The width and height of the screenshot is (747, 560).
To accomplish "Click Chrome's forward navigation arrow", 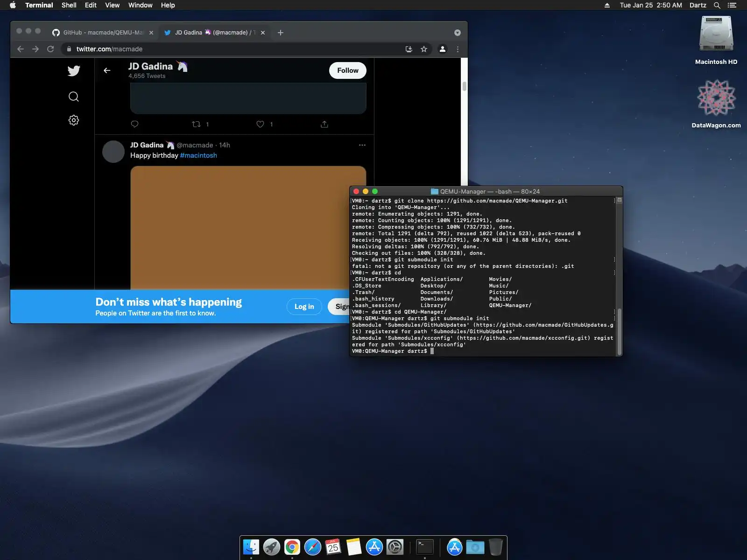I will pyautogui.click(x=35, y=49).
